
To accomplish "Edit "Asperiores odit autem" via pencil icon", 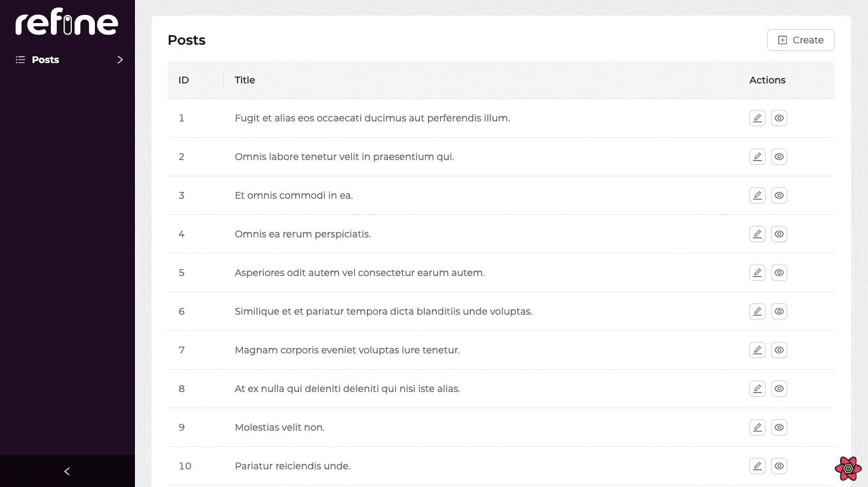I will pyautogui.click(x=757, y=273).
